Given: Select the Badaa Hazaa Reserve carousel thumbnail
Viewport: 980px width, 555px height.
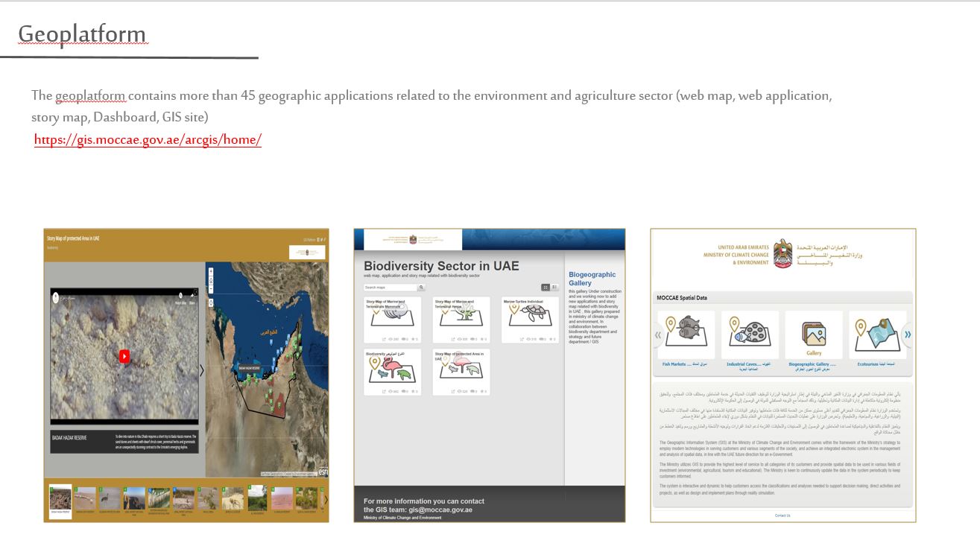Looking at the screenshot, I should tap(60, 501).
